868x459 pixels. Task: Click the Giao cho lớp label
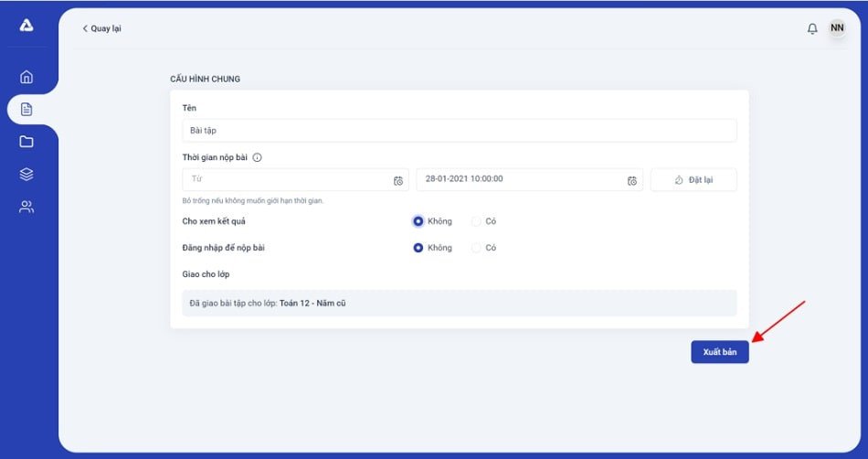coord(206,274)
